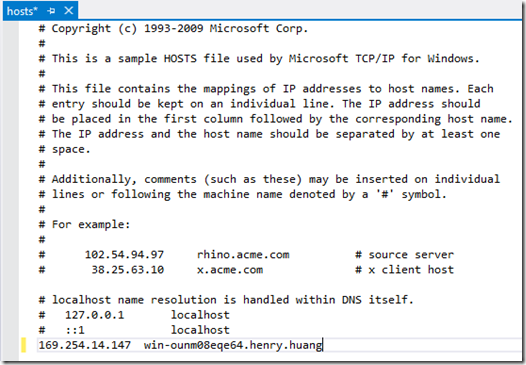This screenshot has width=526, height=365.
Task: Place cursor after win-ounm08eqe64.henry.huang text
Action: [322, 345]
